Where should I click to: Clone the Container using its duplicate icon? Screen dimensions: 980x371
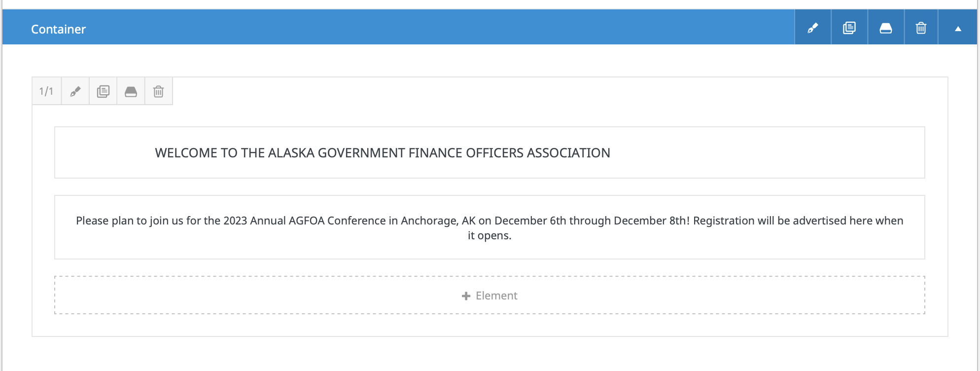coord(849,28)
